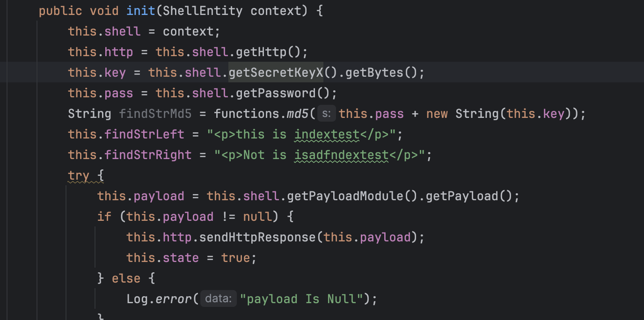The image size is (644, 320).
Task: Click the underlined word indextest
Action: tap(327, 134)
